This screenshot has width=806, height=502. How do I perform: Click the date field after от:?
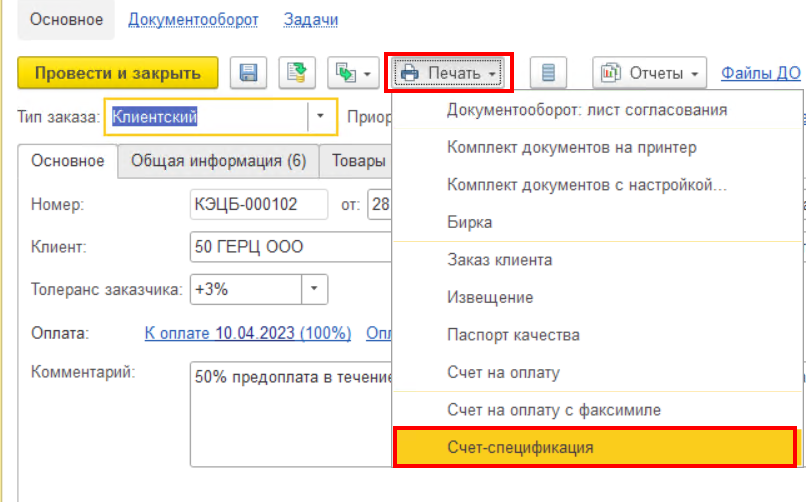[380, 204]
